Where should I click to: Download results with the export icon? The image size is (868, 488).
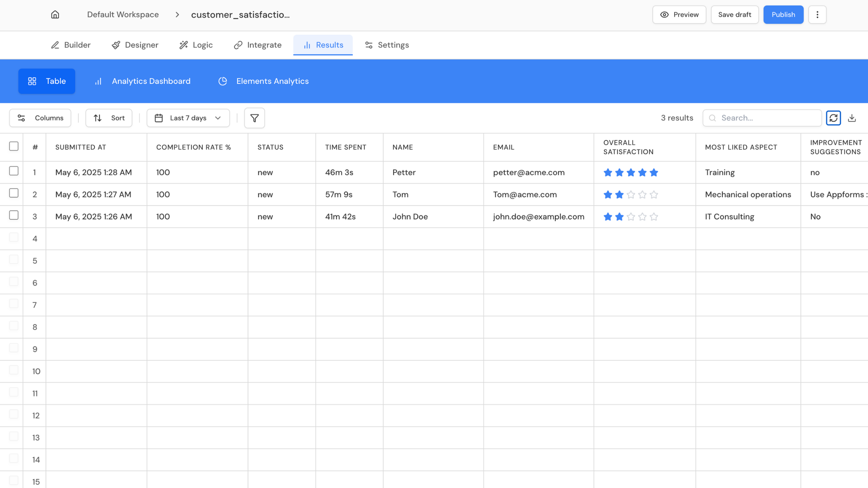[852, 118]
